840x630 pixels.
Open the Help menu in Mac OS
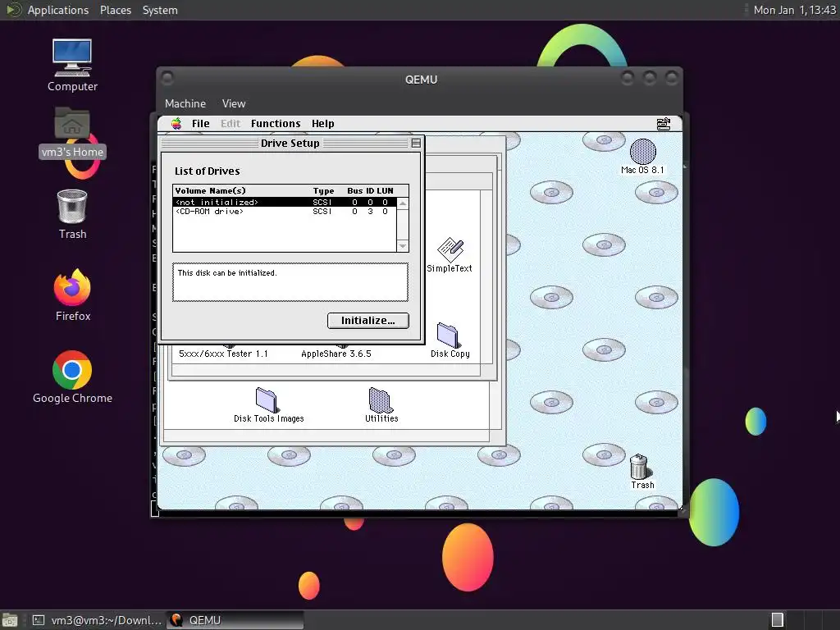point(323,124)
